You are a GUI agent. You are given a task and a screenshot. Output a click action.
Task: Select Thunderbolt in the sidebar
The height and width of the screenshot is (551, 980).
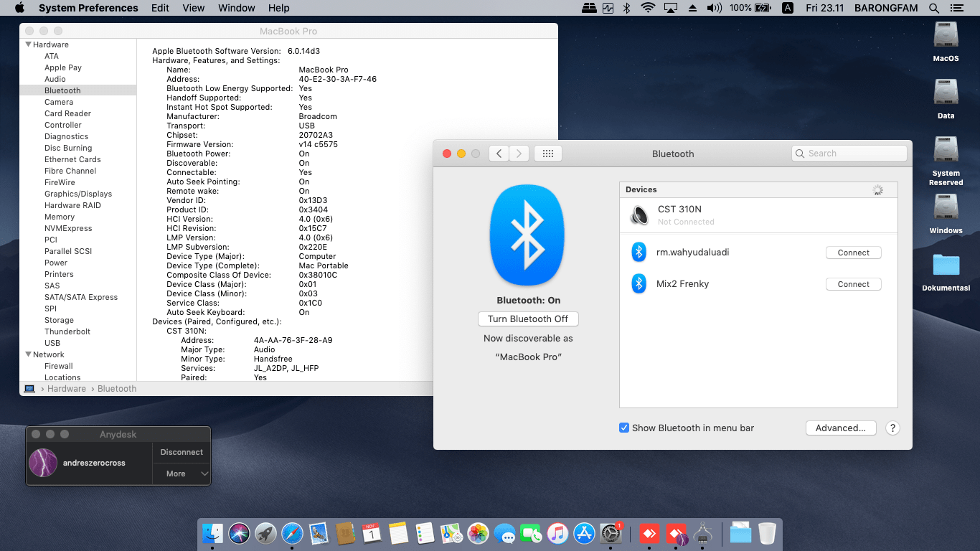[x=67, y=331]
